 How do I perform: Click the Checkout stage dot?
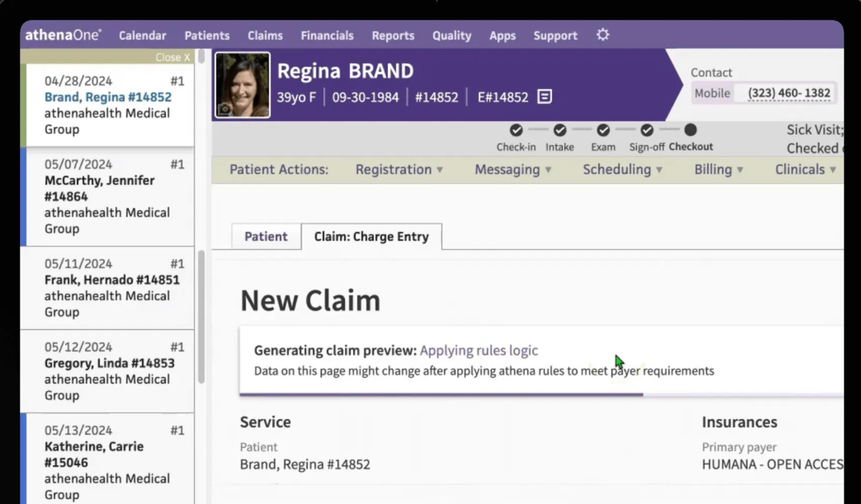690,130
